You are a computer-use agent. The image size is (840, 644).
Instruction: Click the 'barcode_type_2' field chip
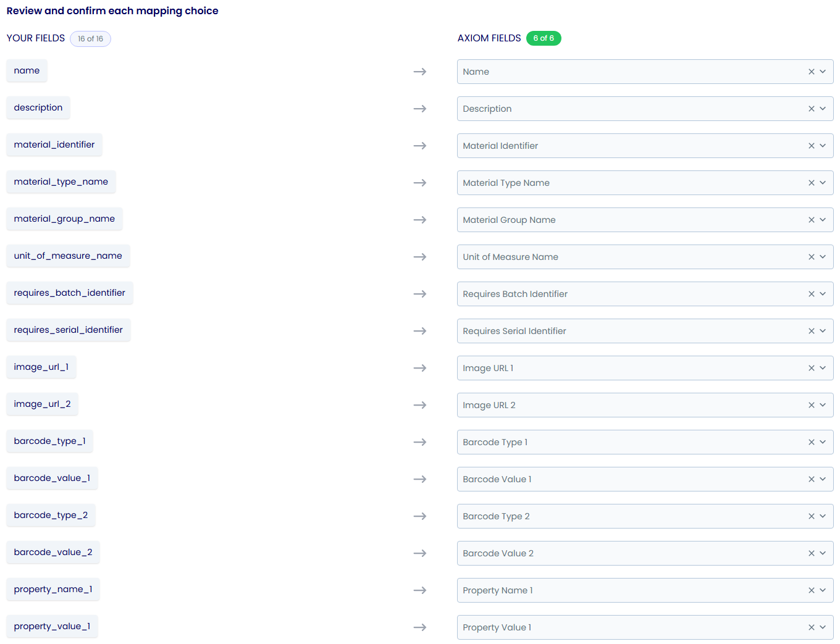click(51, 515)
